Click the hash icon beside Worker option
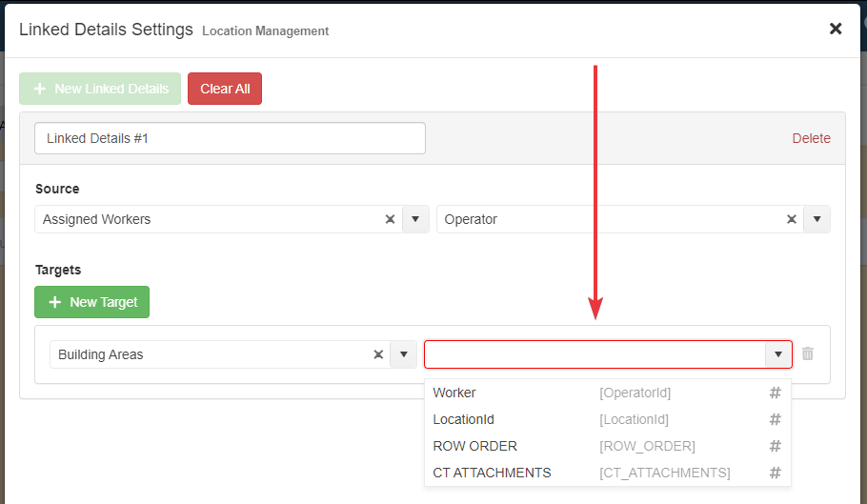867x504 pixels. pyautogui.click(x=775, y=393)
